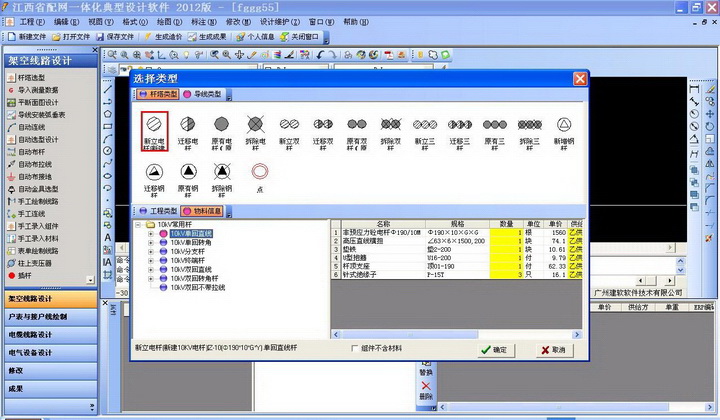Open the 设计维护 menu

tap(280, 22)
